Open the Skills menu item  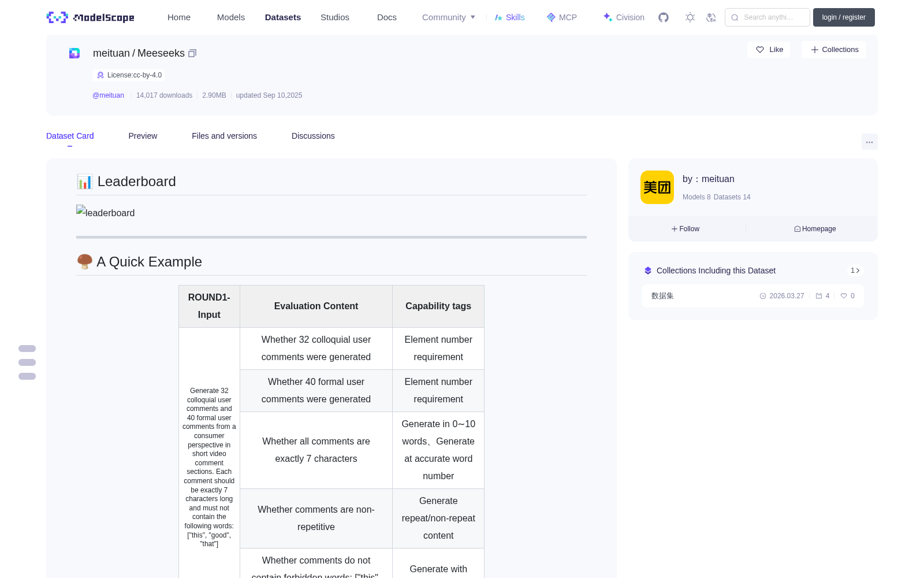coord(509,17)
